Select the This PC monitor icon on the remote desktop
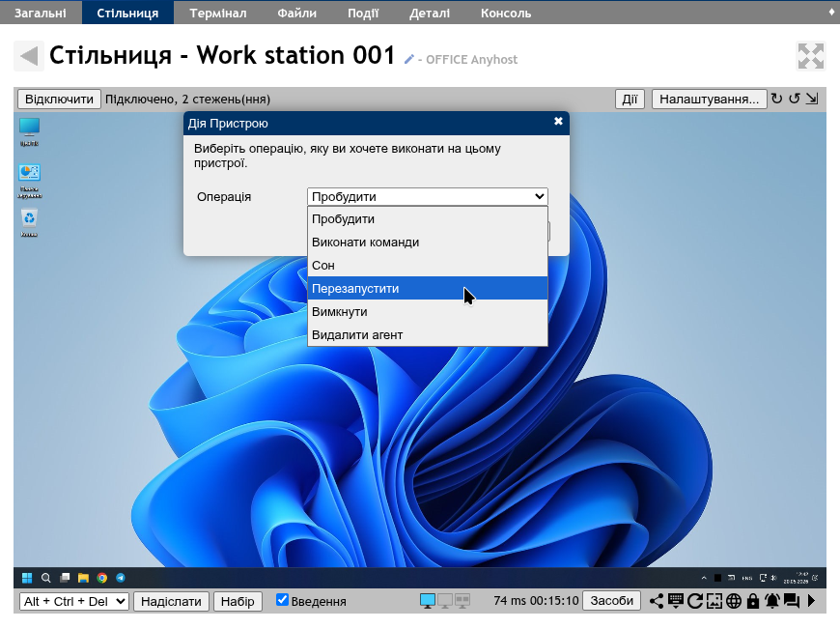 pos(29,131)
